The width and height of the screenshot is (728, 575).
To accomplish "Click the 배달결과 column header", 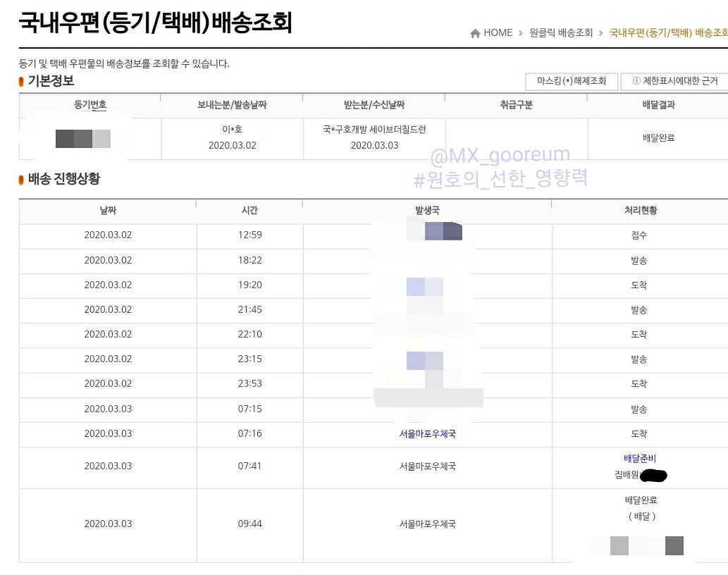I will tap(658, 105).
